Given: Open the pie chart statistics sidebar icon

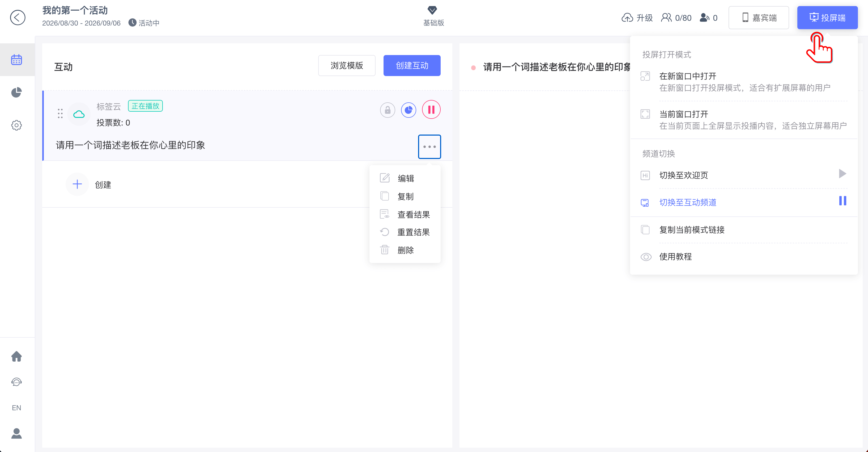Looking at the screenshot, I should 16,93.
